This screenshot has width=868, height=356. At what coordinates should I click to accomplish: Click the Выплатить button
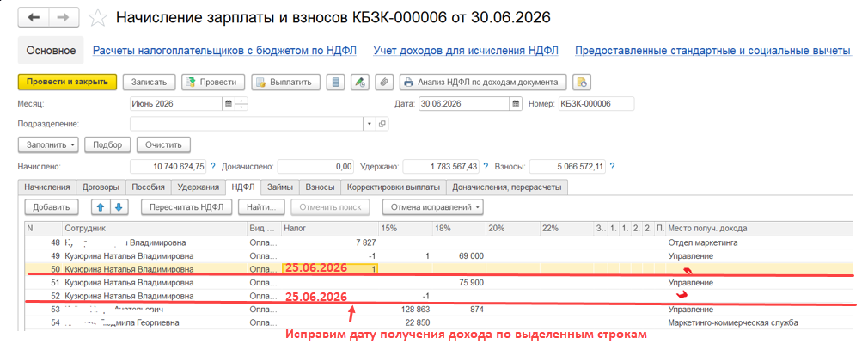tap(285, 82)
